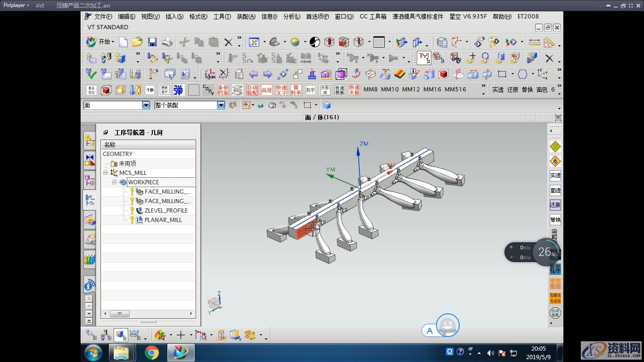Select the ZLEVEL_PROFILE operation
644x362 pixels.
click(165, 211)
